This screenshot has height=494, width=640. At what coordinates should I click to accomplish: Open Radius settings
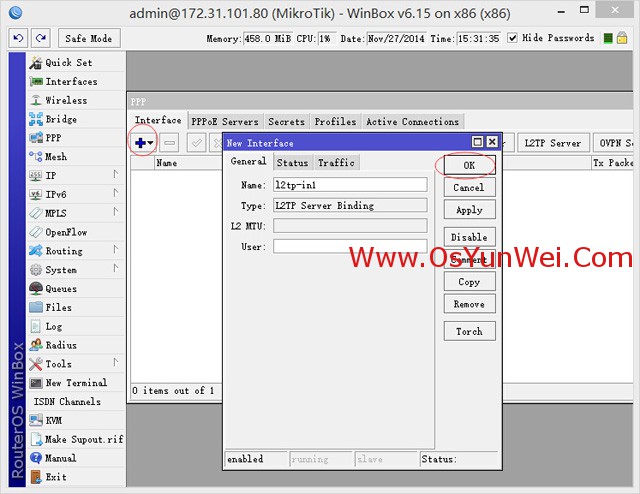point(77,345)
